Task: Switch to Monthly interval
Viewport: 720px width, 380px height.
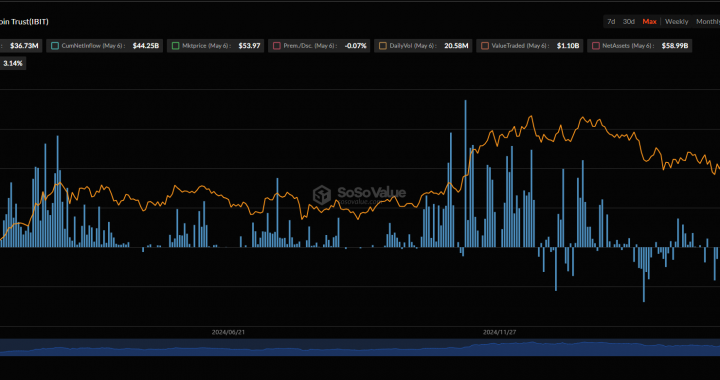Action: (x=708, y=22)
